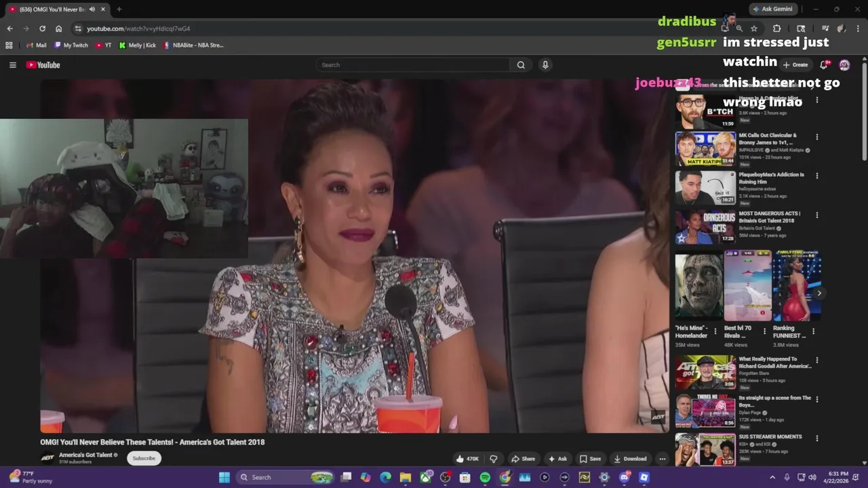
Task: Open browser zoom magnifier icon
Action: pyautogui.click(x=739, y=28)
